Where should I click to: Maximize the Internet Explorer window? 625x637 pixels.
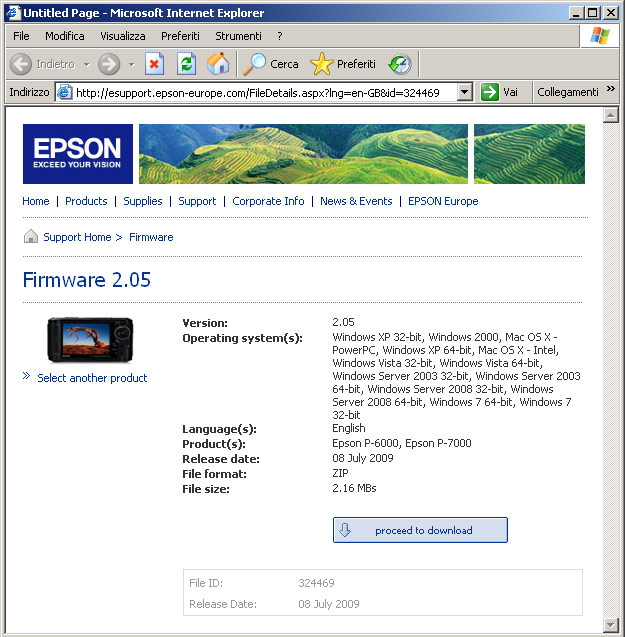click(593, 13)
